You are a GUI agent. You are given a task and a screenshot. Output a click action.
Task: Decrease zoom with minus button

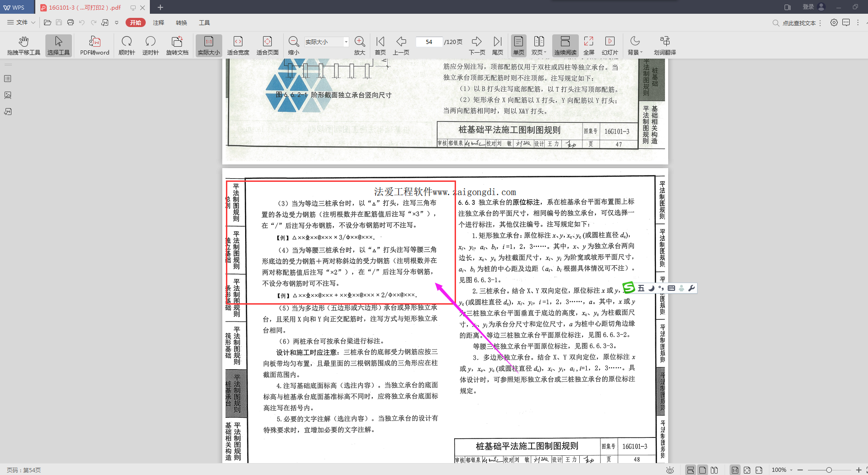click(800, 470)
